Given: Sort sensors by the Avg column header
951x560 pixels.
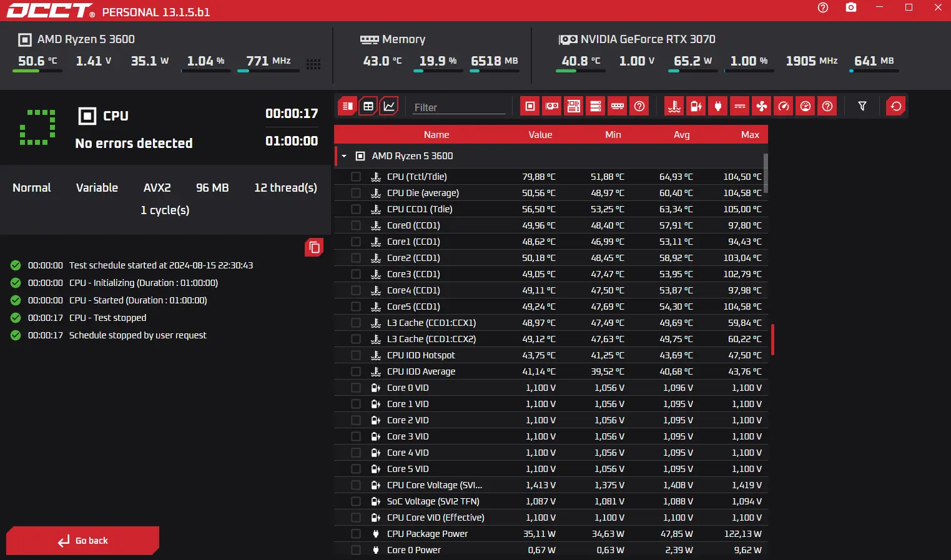Looking at the screenshot, I should [682, 135].
